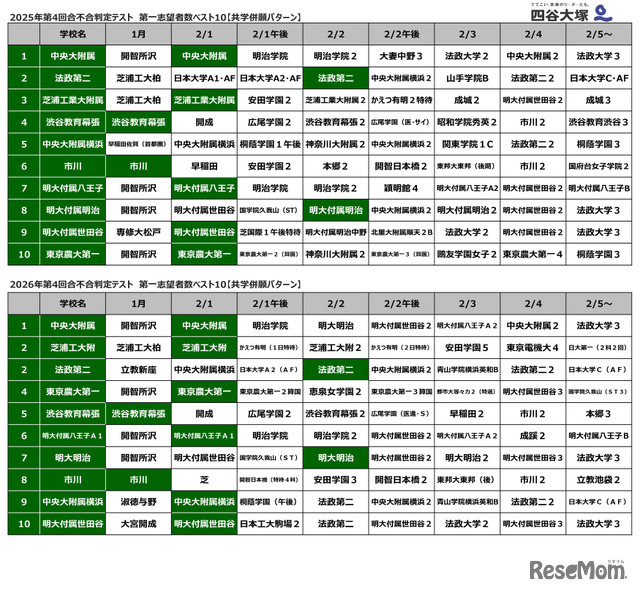
Task: Select the 日本工大駒場2 cell
Action: tap(270, 524)
